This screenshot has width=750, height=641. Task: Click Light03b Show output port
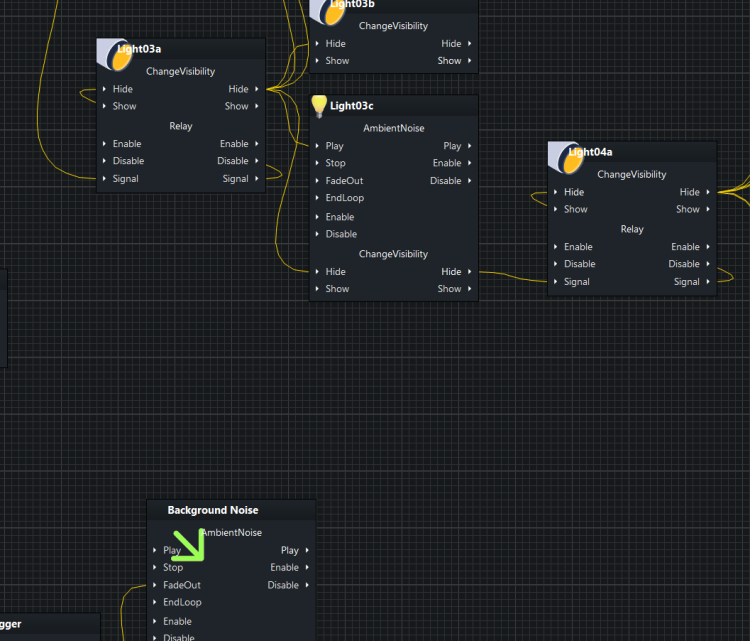click(x=469, y=61)
